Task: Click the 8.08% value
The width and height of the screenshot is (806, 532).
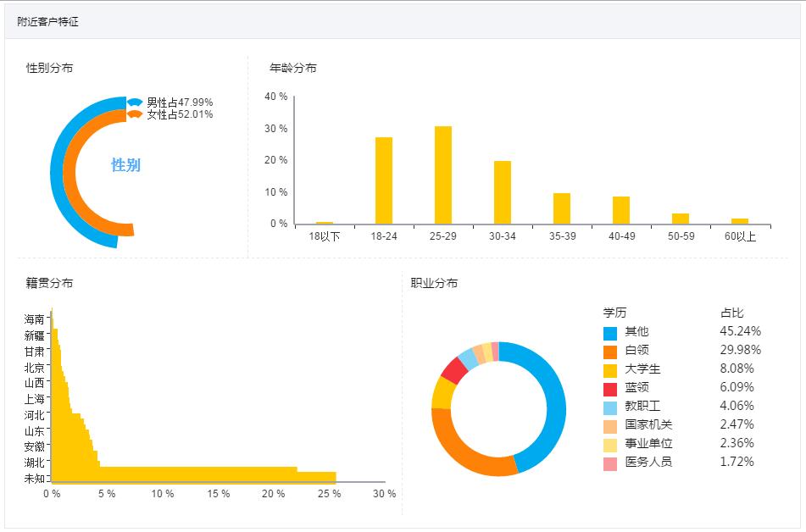Action: 737,369
